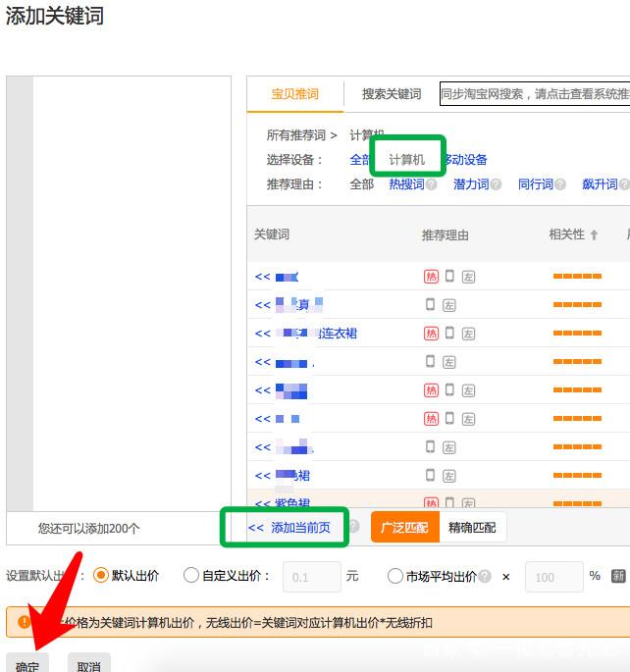
Task: Filter devices by 计算机
Action: point(406,160)
